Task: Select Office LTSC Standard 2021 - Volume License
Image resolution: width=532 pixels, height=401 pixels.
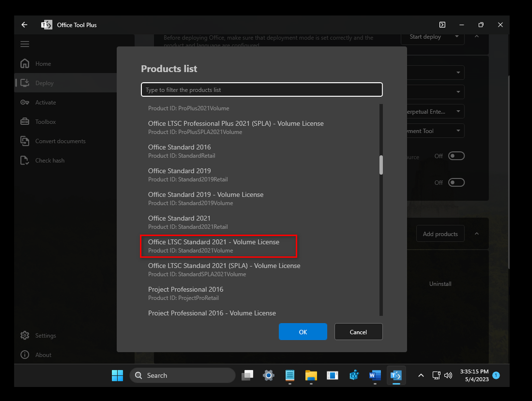Action: (x=262, y=246)
